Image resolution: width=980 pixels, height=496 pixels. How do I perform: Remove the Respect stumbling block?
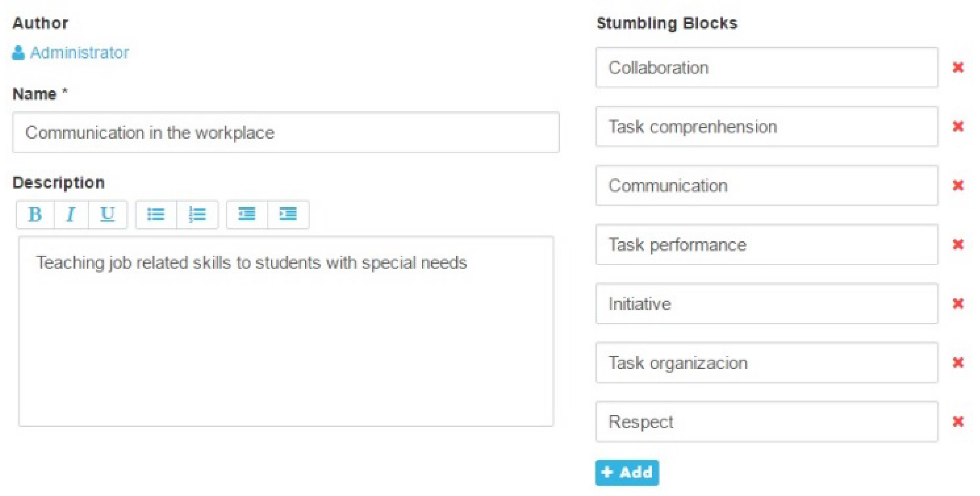(x=958, y=421)
